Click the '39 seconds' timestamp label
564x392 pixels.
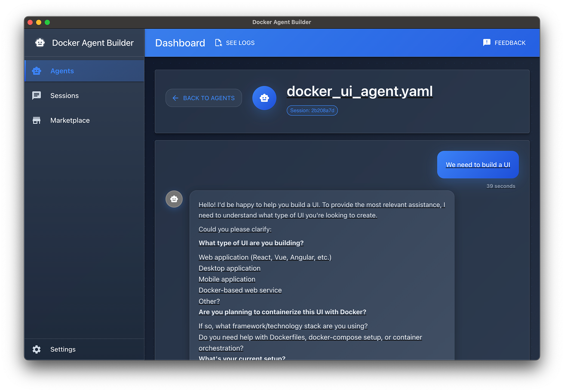point(501,186)
